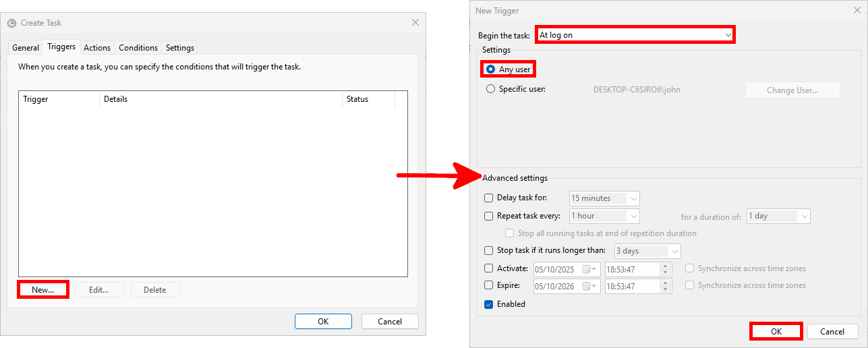The image size is (868, 348).
Task: Select the Any user radio button
Action: [x=490, y=69]
